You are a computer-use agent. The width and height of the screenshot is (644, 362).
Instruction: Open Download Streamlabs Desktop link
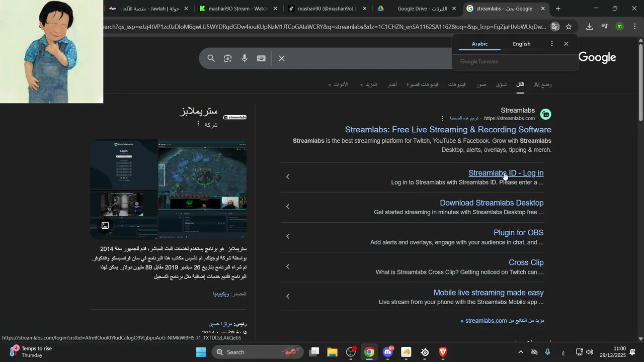492,203
